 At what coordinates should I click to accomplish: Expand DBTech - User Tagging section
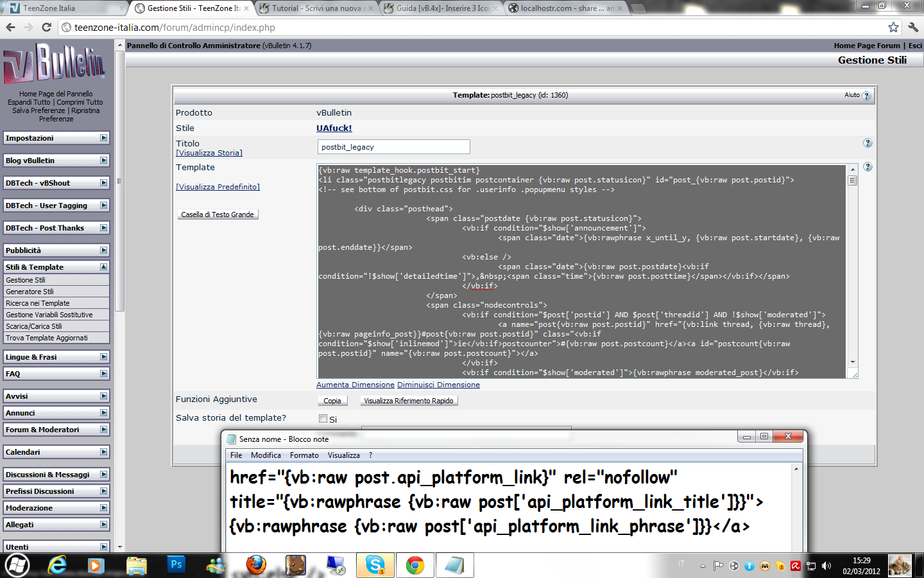(x=103, y=206)
